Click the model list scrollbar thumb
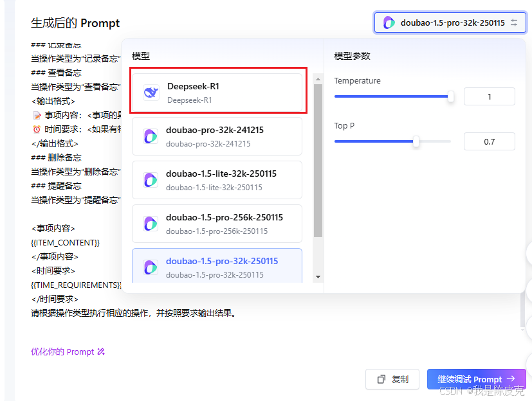Screen dimensions: 532x401 (x=318, y=160)
